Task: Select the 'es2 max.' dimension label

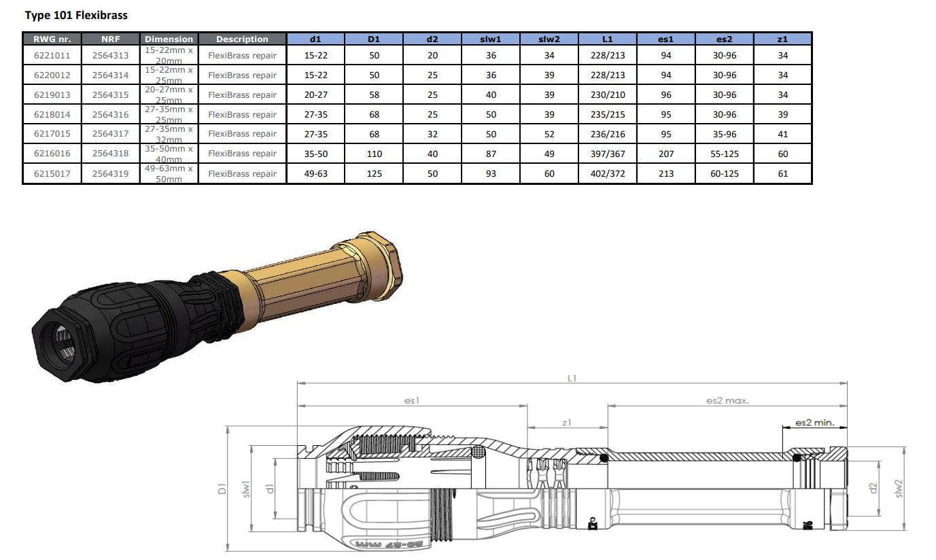Action: [727, 401]
